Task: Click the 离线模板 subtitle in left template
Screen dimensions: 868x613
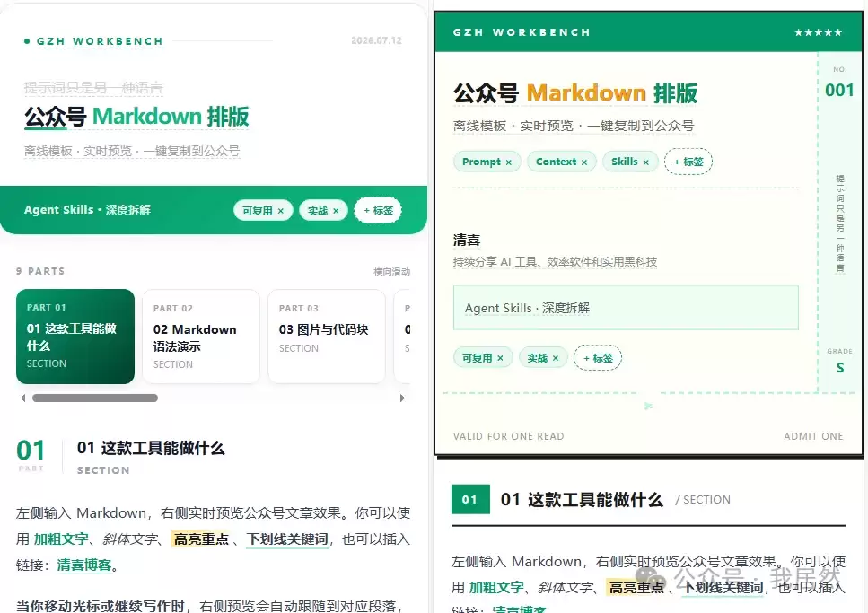Action: coord(132,151)
